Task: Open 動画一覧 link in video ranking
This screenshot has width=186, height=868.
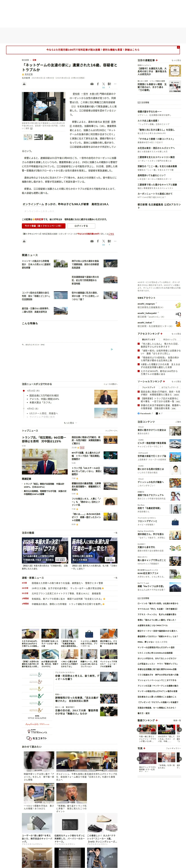Action: [177, 720]
